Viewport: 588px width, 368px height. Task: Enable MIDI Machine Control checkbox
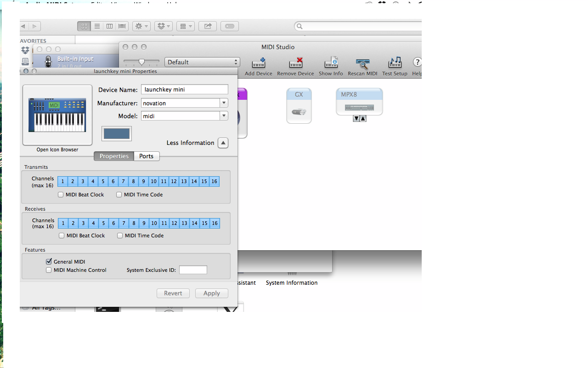49,270
